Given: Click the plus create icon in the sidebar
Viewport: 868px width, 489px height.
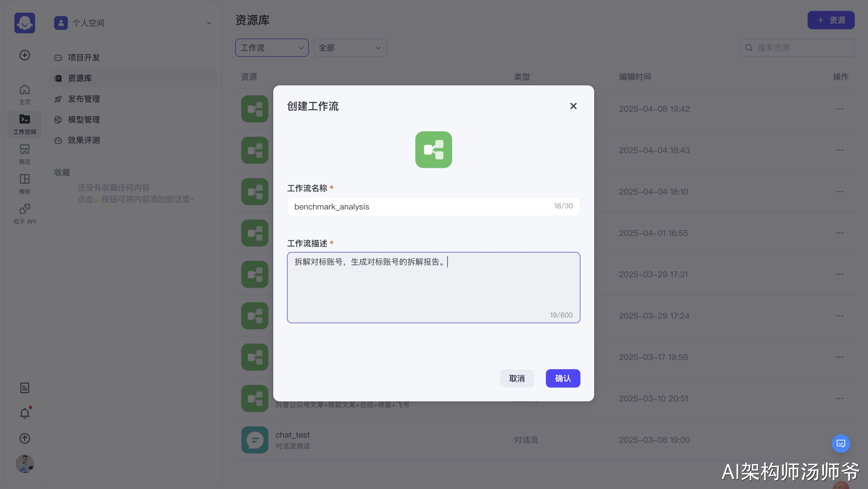Looking at the screenshot, I should coord(25,55).
